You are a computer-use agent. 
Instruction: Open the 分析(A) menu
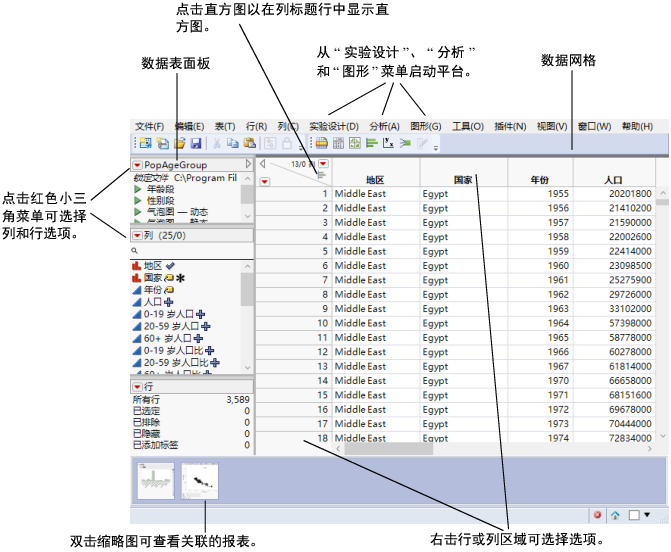point(384,127)
